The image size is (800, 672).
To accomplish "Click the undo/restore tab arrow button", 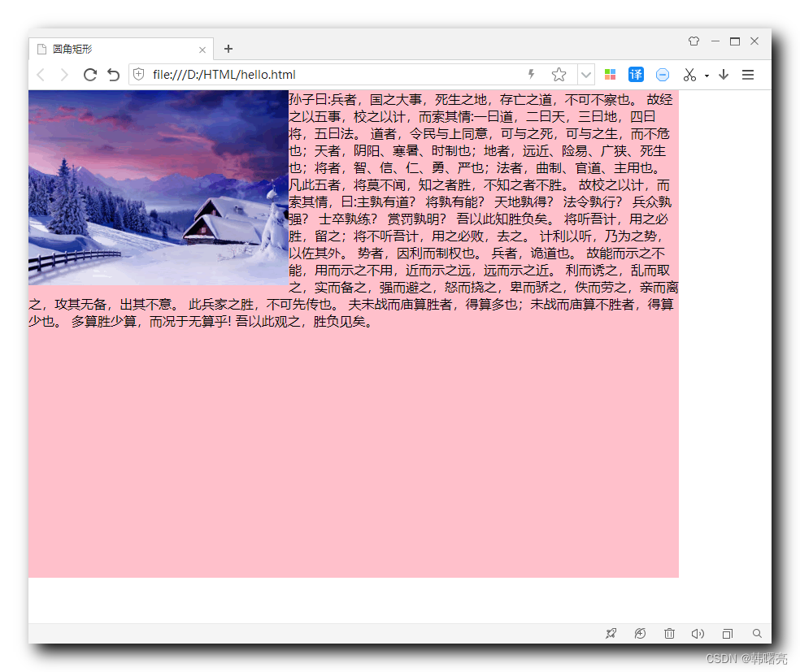I will (x=112, y=74).
